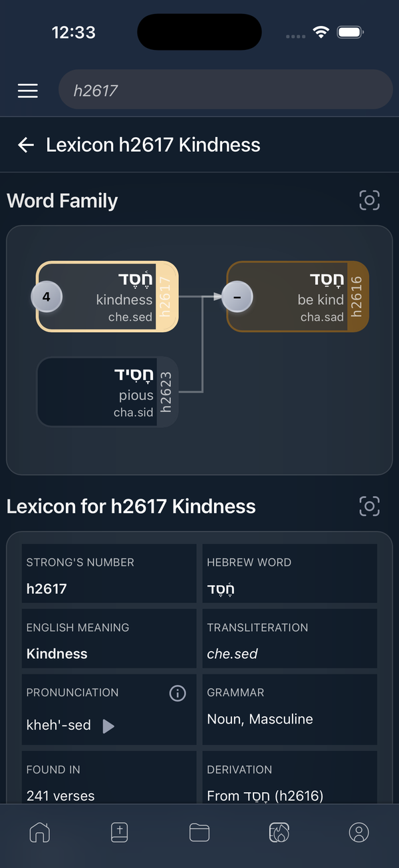
Task: Open the hamburger navigation menu
Action: (x=27, y=91)
